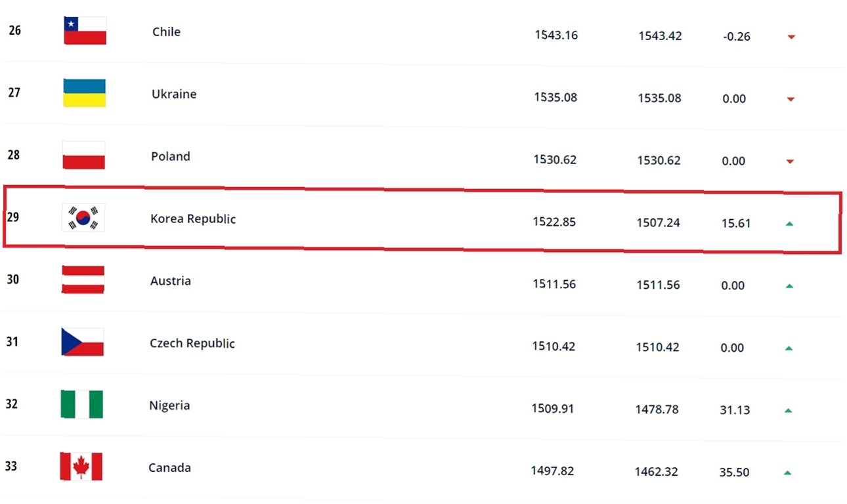This screenshot has width=847, height=504.
Task: Select the Czech Republic team name
Action: click(192, 343)
